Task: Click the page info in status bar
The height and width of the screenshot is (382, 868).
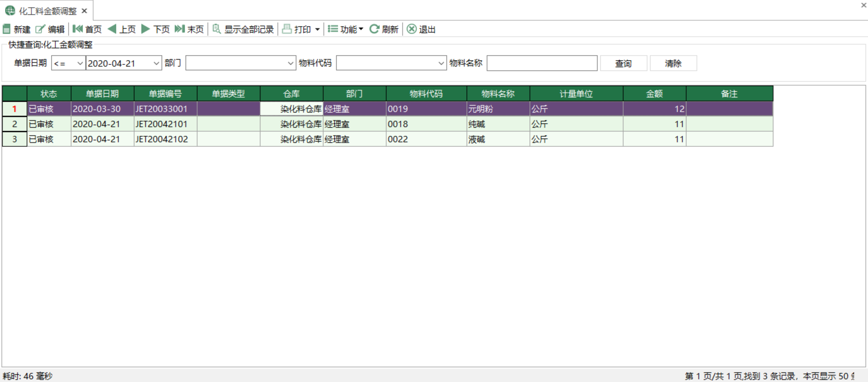Action: pyautogui.click(x=770, y=376)
